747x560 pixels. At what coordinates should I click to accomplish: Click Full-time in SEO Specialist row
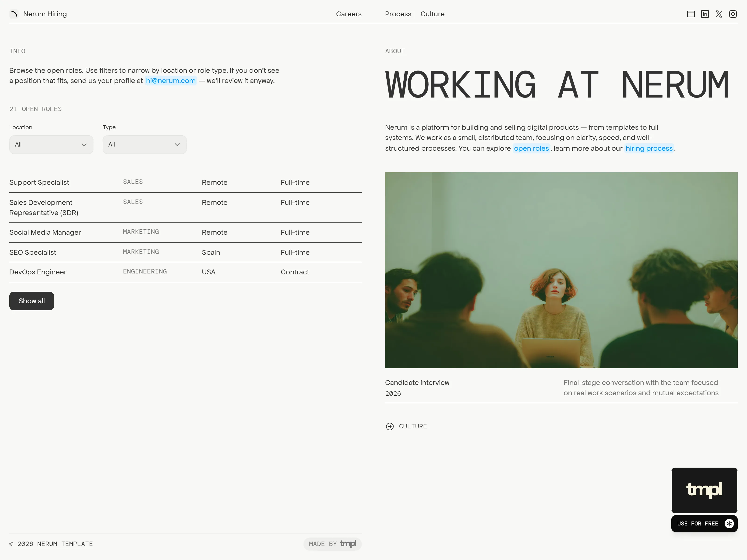(295, 252)
